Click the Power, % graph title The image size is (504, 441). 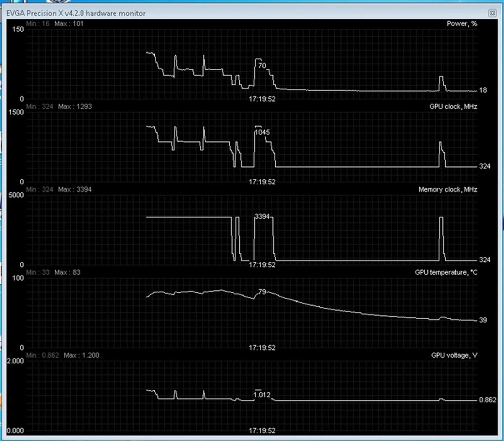(x=462, y=24)
